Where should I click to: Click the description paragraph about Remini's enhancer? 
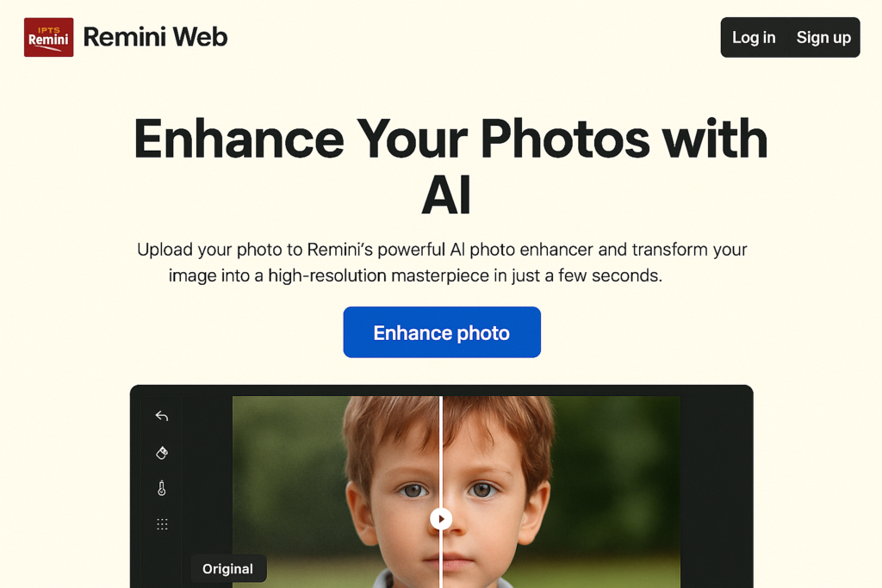[442, 263]
